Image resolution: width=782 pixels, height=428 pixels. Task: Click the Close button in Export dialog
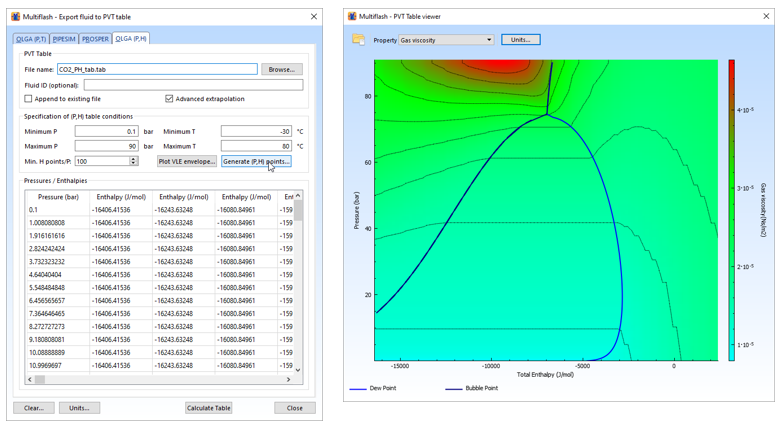295,408
